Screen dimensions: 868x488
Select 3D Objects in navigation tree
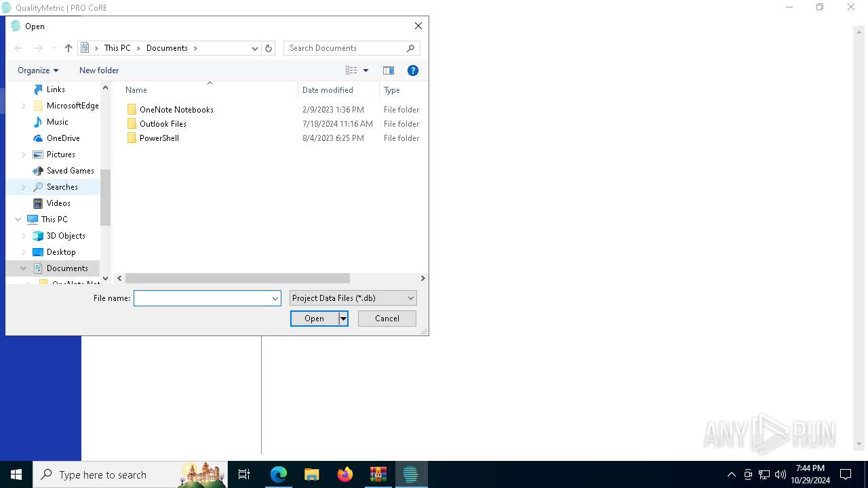point(66,236)
